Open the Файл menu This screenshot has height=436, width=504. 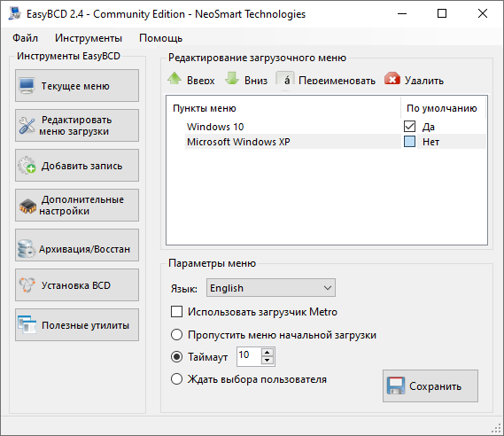click(25, 38)
